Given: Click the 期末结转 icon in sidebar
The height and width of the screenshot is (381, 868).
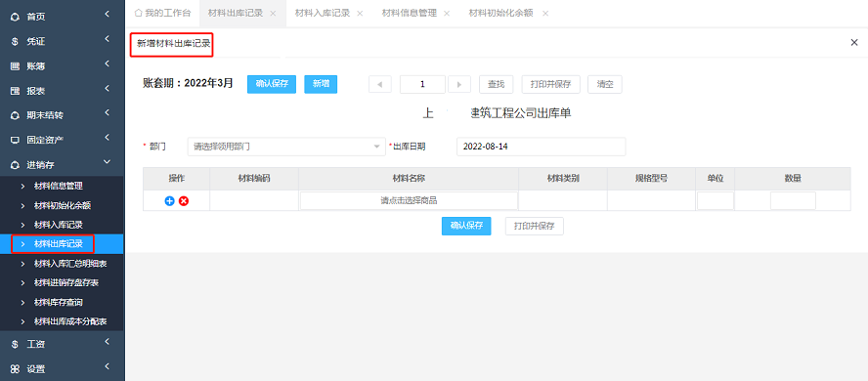Looking at the screenshot, I should pyautogui.click(x=16, y=115).
